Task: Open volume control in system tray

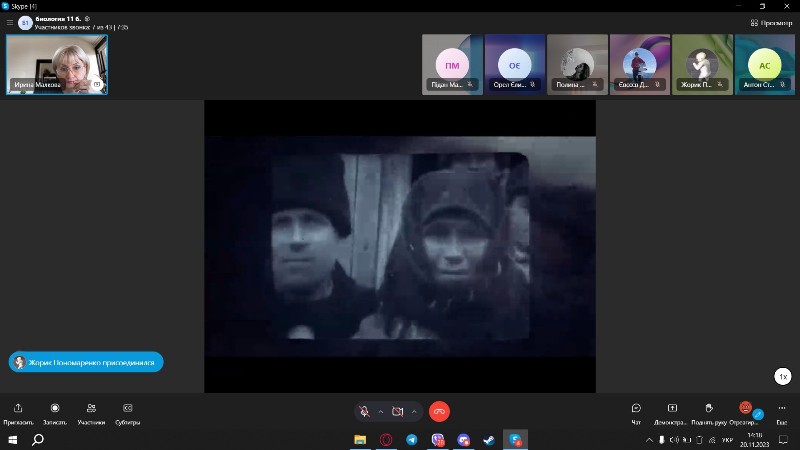Action: [673, 440]
